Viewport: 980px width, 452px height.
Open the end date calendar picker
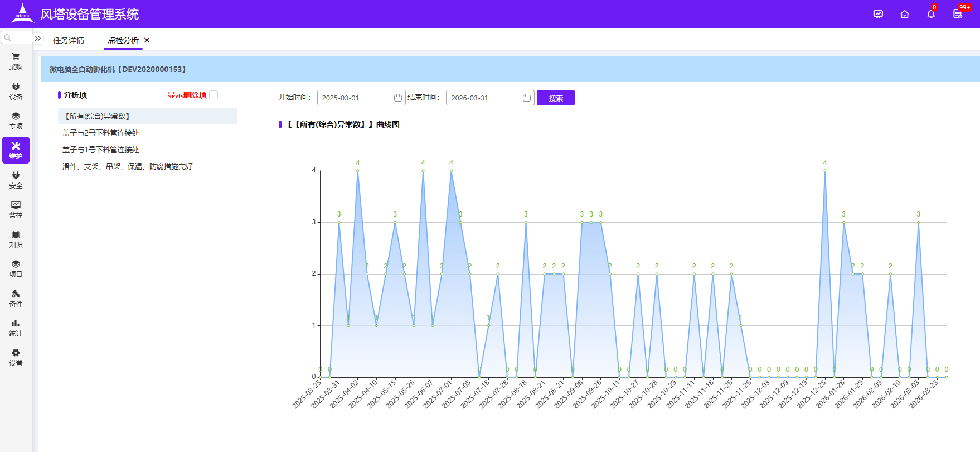pyautogui.click(x=527, y=98)
